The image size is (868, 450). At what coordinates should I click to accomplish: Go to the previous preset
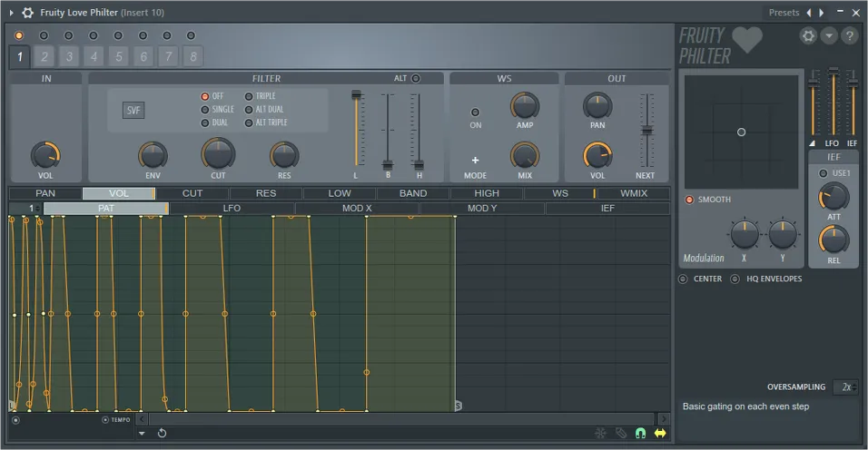pyautogui.click(x=809, y=12)
